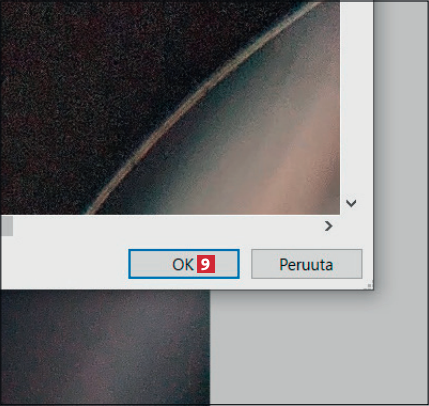Click the pinkish smooth area of preview

283,150
